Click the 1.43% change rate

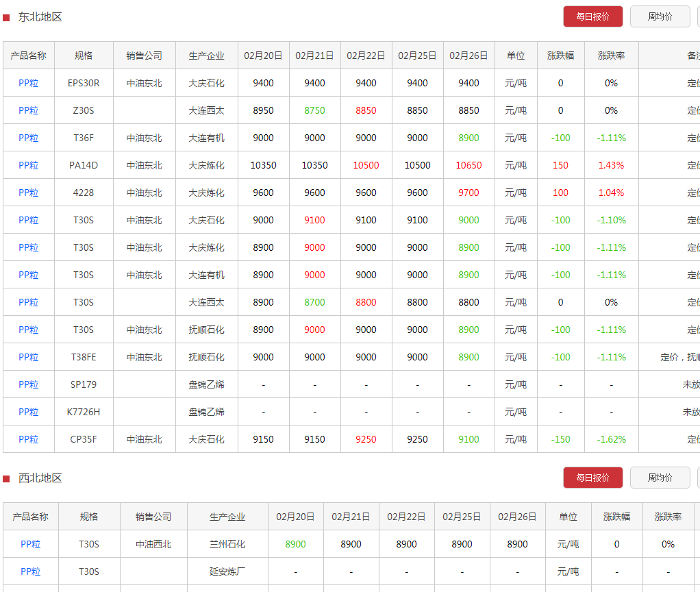click(611, 165)
